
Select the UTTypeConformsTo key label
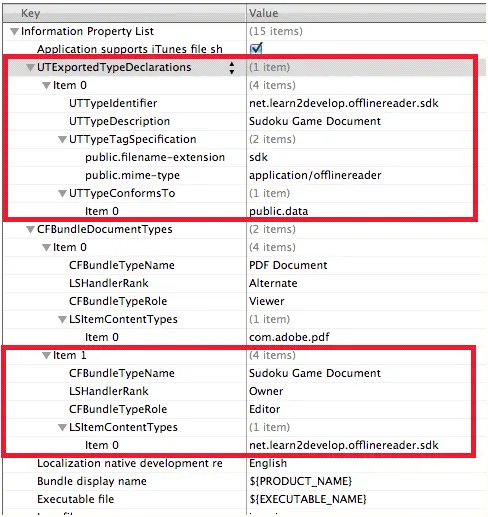[x=122, y=193]
